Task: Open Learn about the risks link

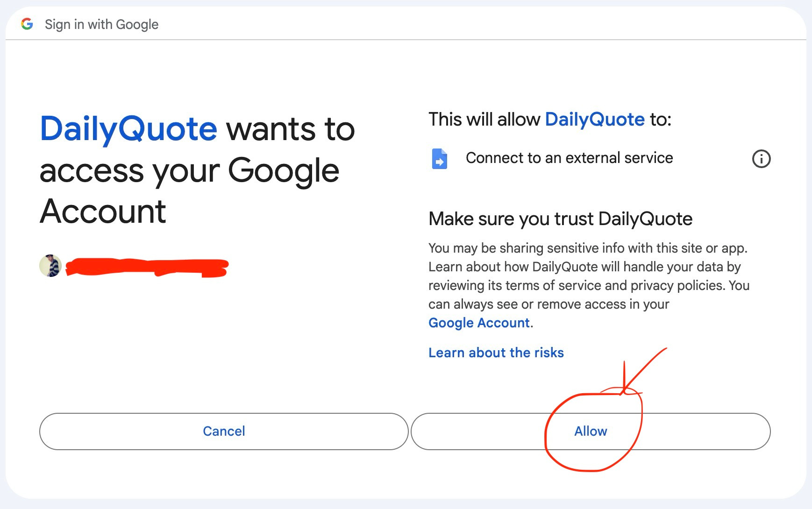Action: pyautogui.click(x=496, y=353)
